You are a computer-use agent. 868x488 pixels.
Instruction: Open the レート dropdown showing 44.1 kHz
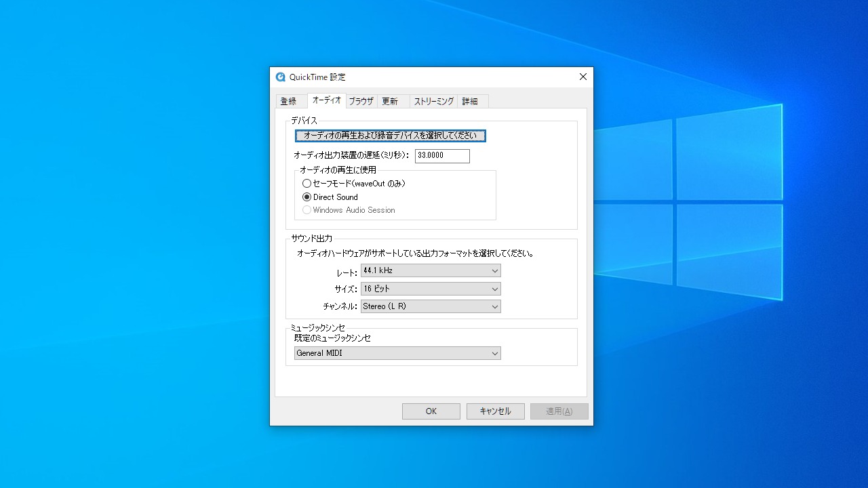(x=431, y=270)
